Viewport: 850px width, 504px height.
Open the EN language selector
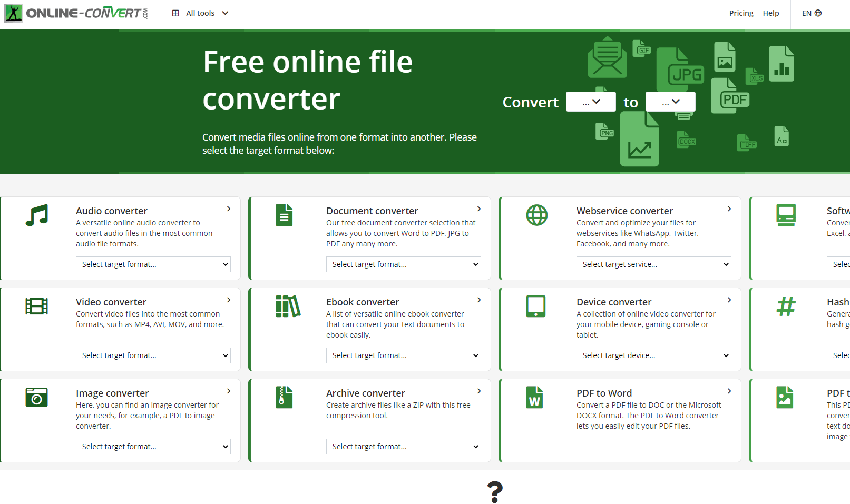point(812,13)
